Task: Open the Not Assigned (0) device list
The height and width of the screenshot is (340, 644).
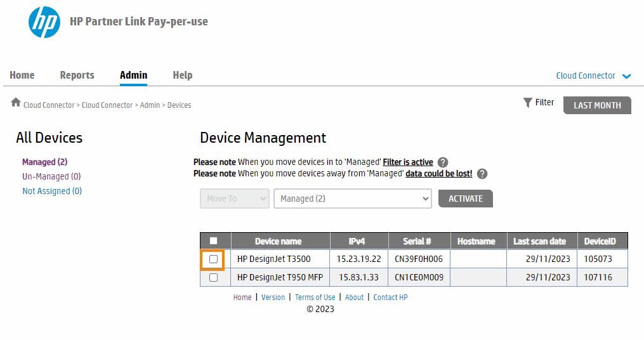Action: 52,191
